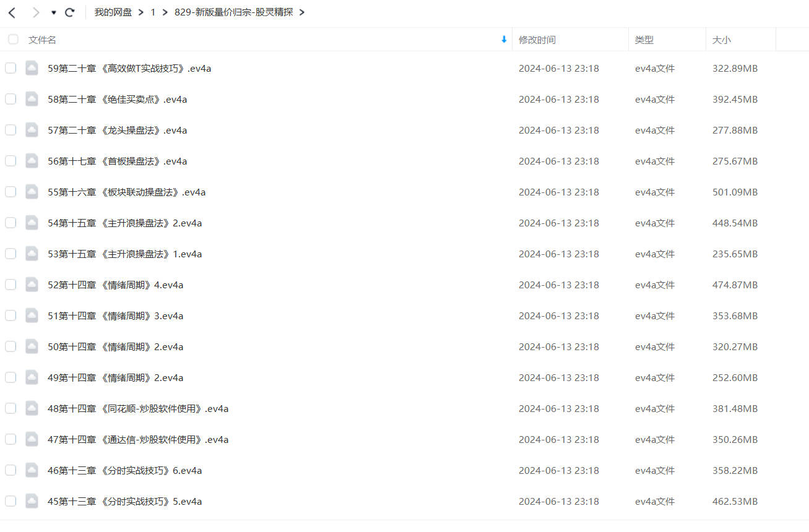Check box for 59第二十章 高效做T实战技巧
This screenshot has width=809, height=532.
[x=11, y=68]
